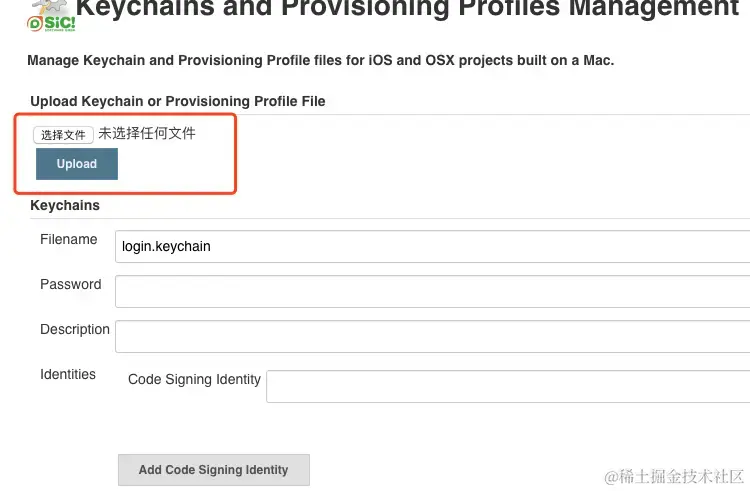Focus the Password input field
750x491 pixels.
tap(432, 291)
